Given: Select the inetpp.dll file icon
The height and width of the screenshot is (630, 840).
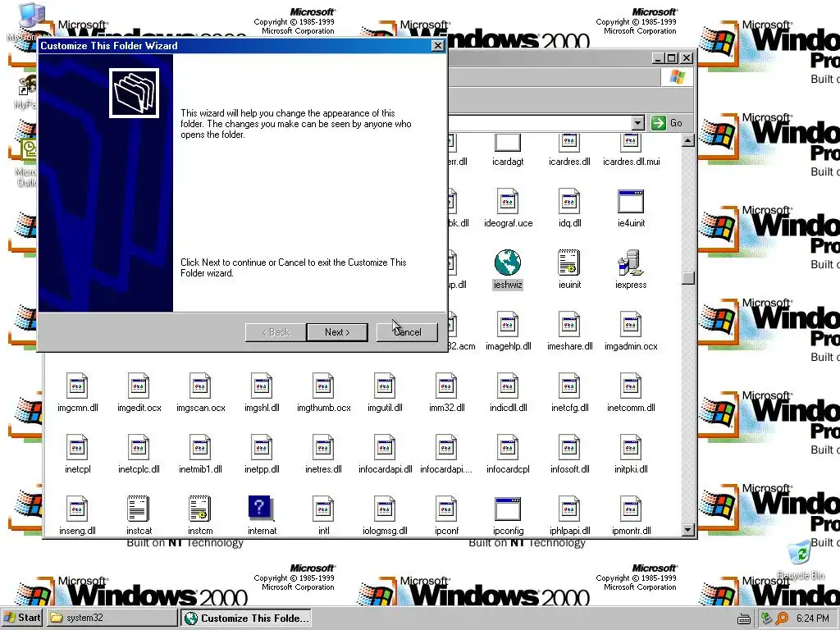Looking at the screenshot, I should click(262, 447).
